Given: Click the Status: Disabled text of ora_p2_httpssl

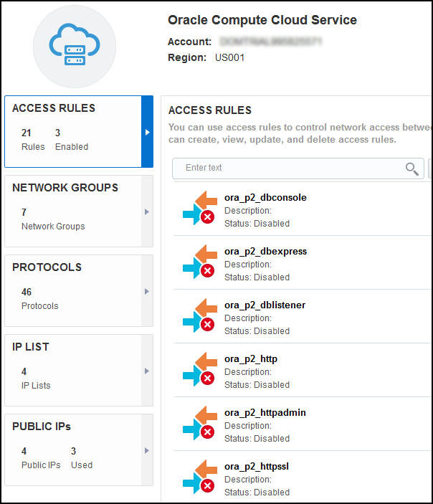Looking at the screenshot, I should [x=257, y=492].
